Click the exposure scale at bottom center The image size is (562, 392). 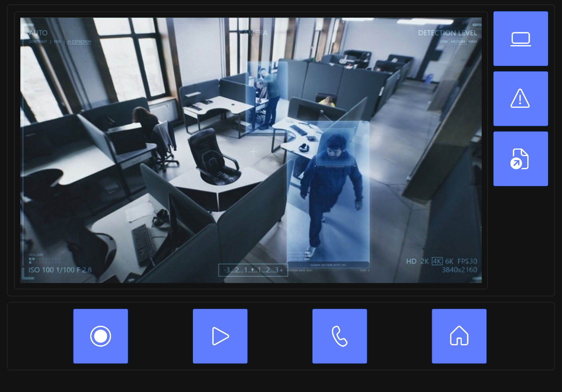253,270
